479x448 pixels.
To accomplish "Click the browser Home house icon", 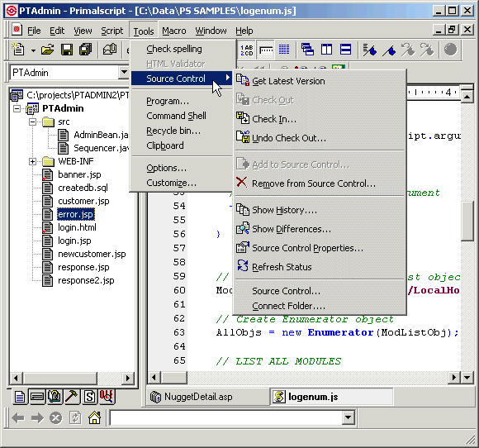I will (x=95, y=417).
